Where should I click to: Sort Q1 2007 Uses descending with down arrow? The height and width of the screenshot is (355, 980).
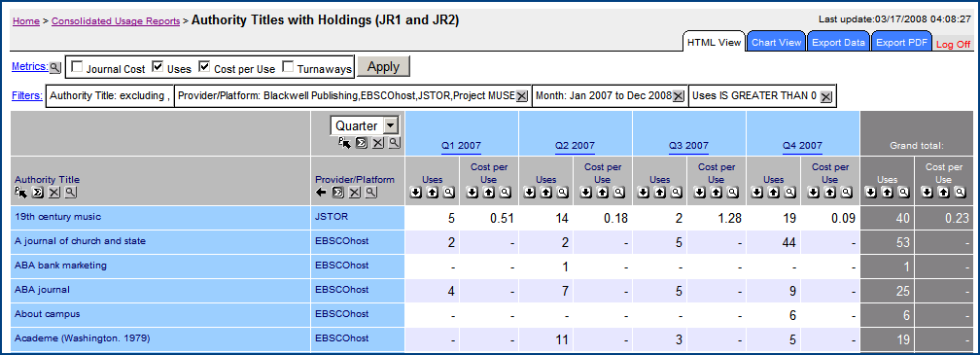(416, 194)
